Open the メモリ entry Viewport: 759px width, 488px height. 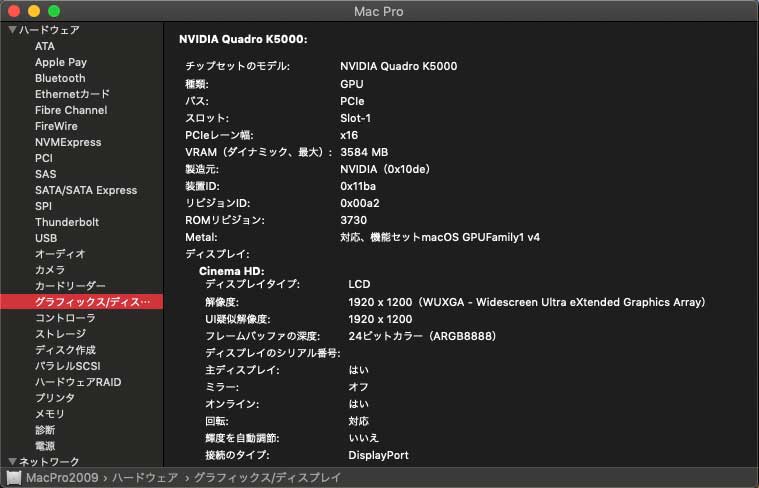[x=50, y=413]
